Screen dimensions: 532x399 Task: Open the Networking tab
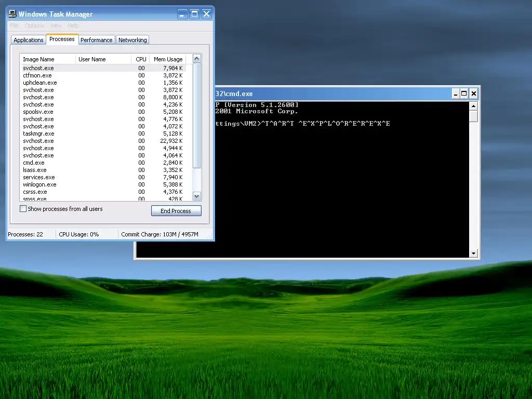click(132, 40)
